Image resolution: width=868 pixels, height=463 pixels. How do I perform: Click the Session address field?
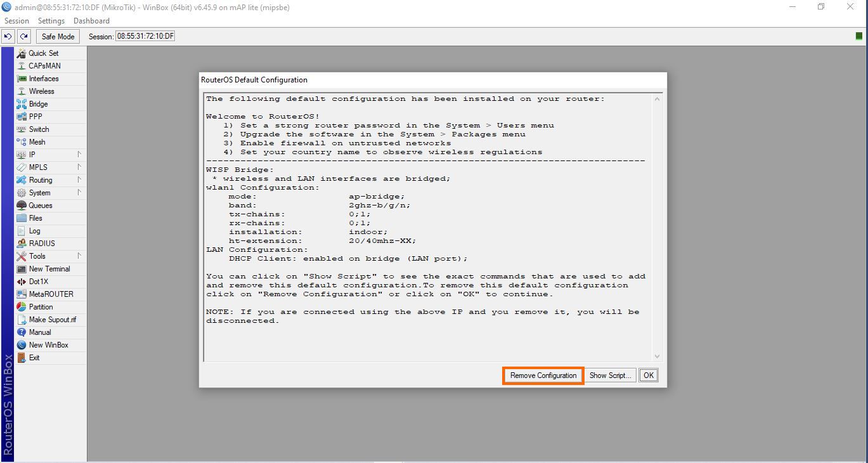pos(145,37)
